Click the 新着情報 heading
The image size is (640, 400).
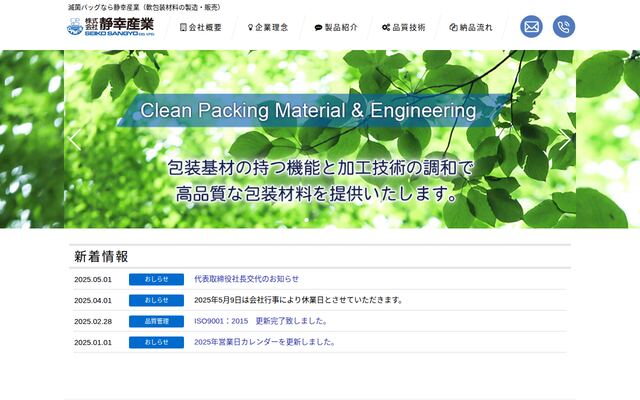point(101,256)
